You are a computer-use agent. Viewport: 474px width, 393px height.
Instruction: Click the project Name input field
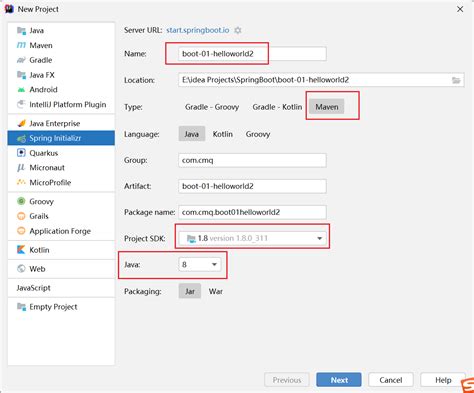click(x=252, y=54)
